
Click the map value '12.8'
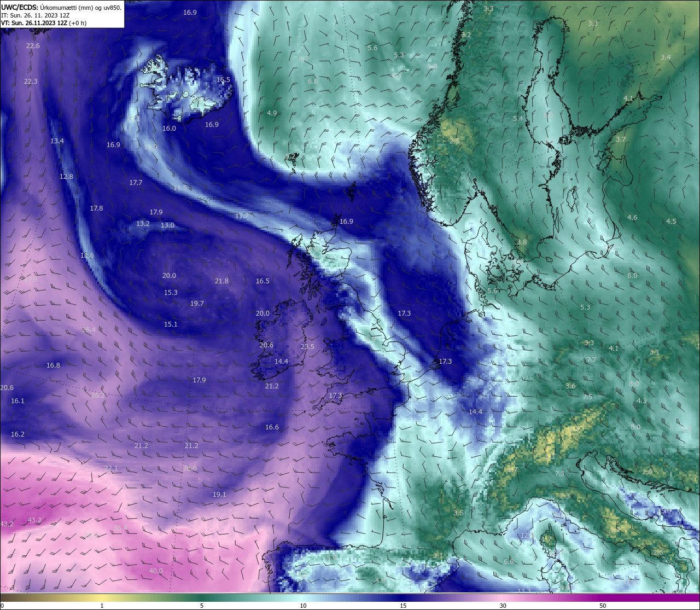66,177
